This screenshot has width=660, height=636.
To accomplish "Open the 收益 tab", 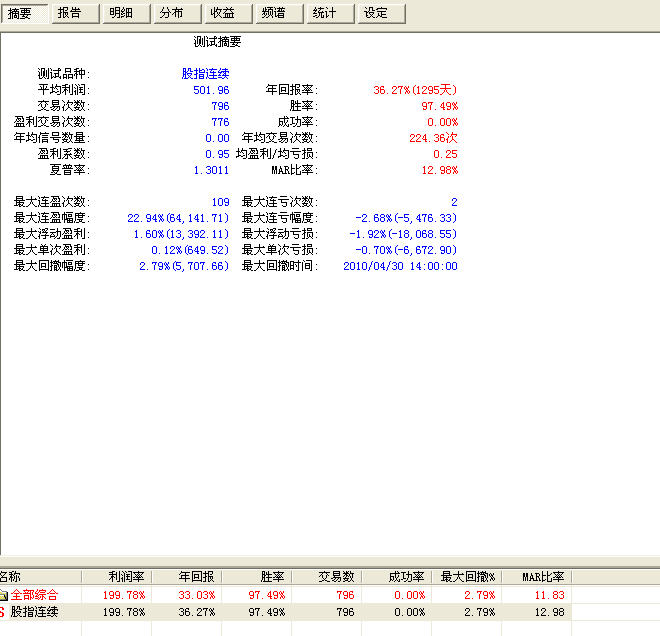I will pyautogui.click(x=229, y=13).
